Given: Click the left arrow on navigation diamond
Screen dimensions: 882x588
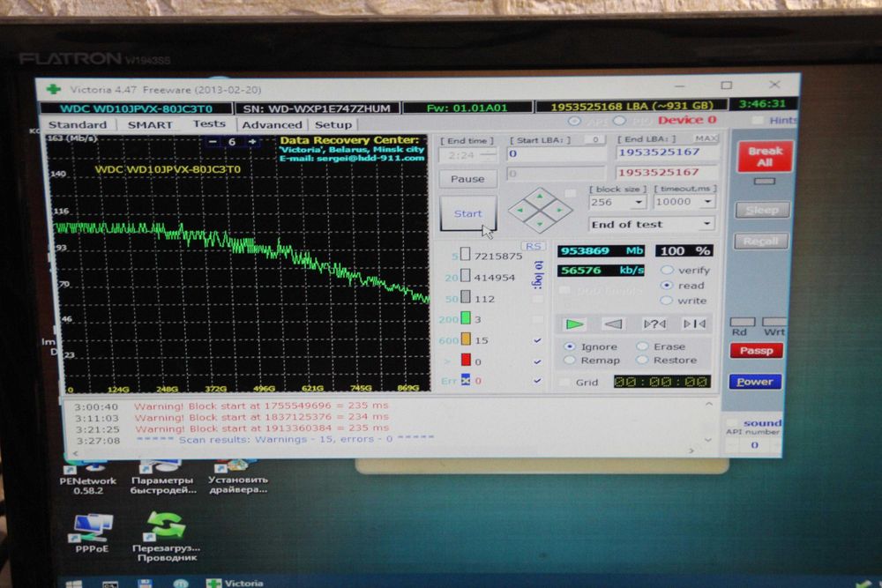Looking at the screenshot, I should (x=519, y=210).
